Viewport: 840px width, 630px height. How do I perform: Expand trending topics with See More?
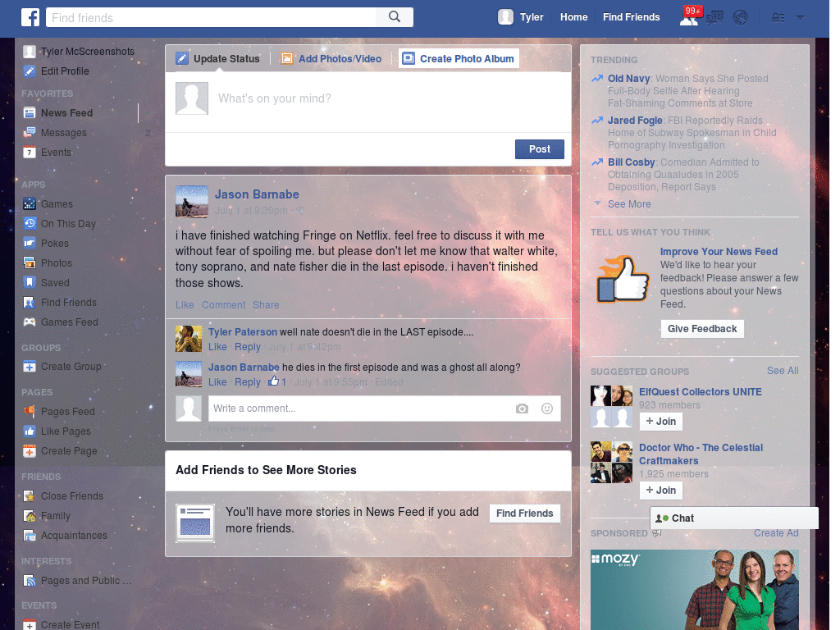(x=629, y=204)
